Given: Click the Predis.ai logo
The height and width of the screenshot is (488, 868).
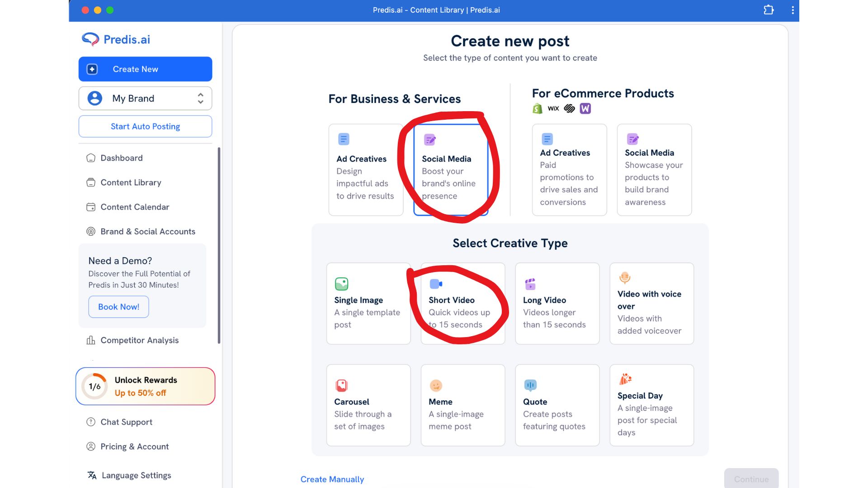Looking at the screenshot, I should 116,39.
